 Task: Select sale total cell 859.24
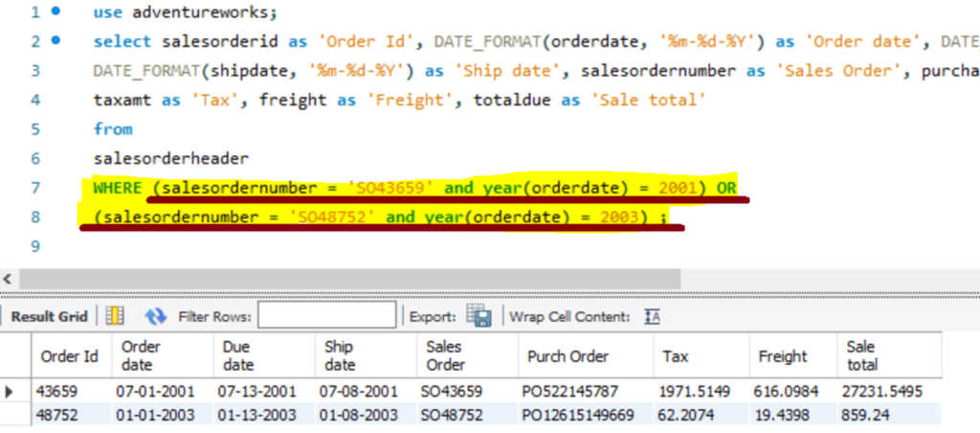pyautogui.click(x=889, y=414)
